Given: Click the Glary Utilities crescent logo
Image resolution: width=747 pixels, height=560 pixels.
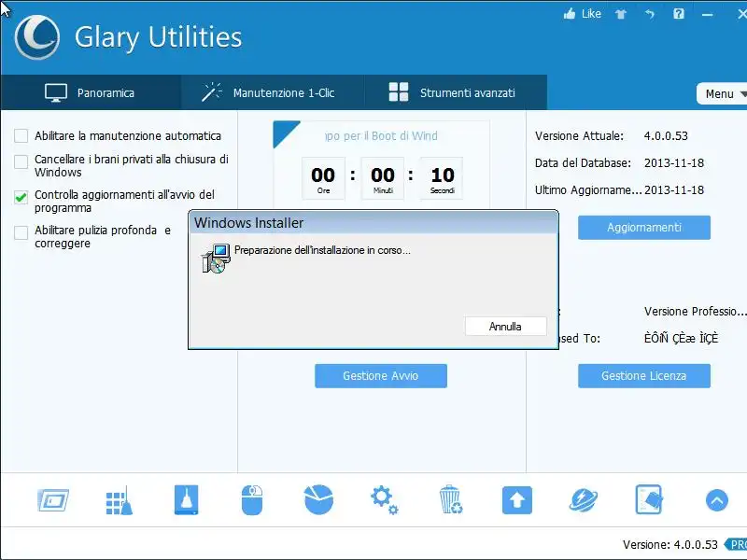Looking at the screenshot, I should pyautogui.click(x=37, y=37).
